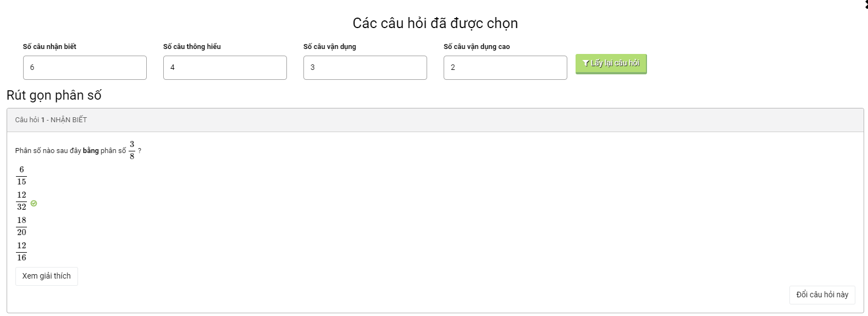The image size is (868, 316).
Task: Click the 'Rút gọn phân số' section heading
Action: tap(54, 95)
